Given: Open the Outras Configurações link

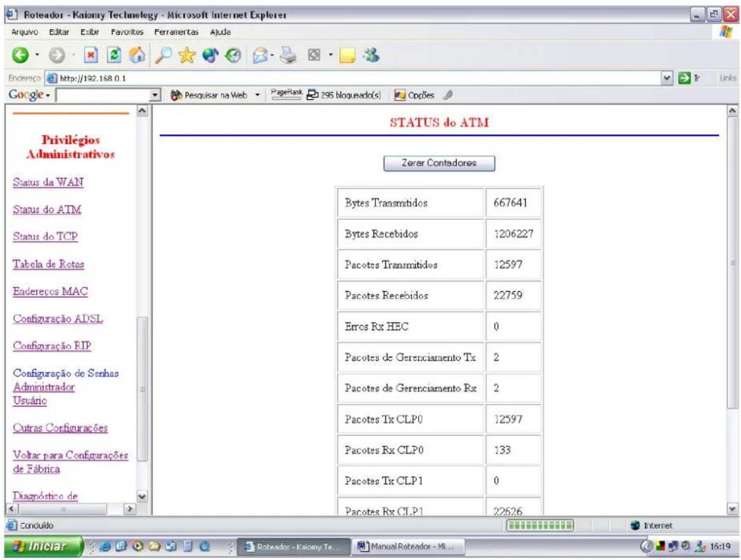Looking at the screenshot, I should [x=60, y=428].
